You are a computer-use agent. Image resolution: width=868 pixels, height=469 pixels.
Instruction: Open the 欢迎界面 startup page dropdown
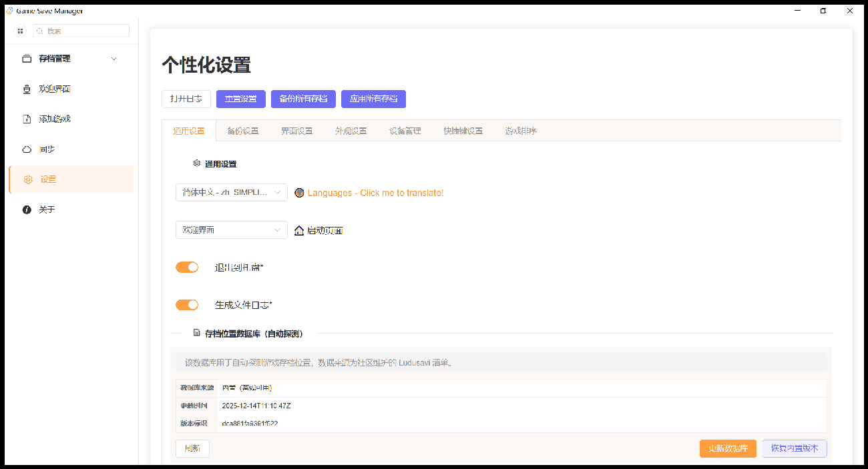pos(232,229)
